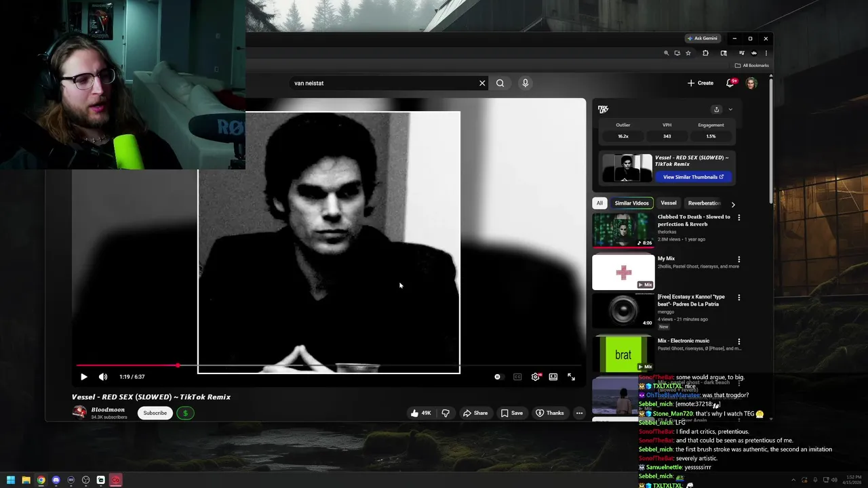Select the Vessel filter chip
This screenshot has width=868, height=488.
point(669,203)
